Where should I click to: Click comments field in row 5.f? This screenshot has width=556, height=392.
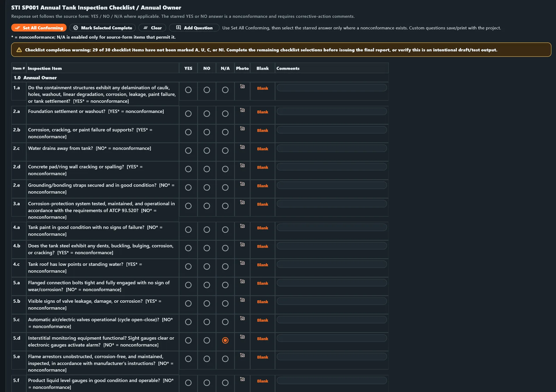tap(332, 380)
